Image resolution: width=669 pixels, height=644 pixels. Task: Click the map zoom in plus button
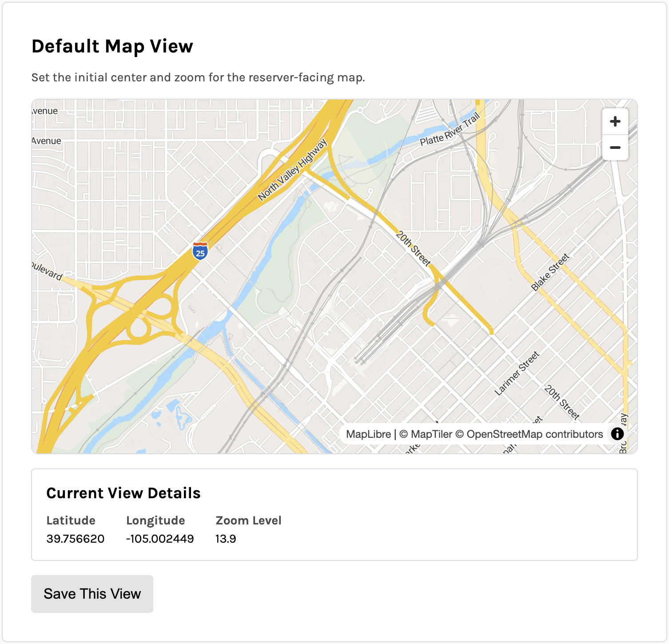(615, 121)
